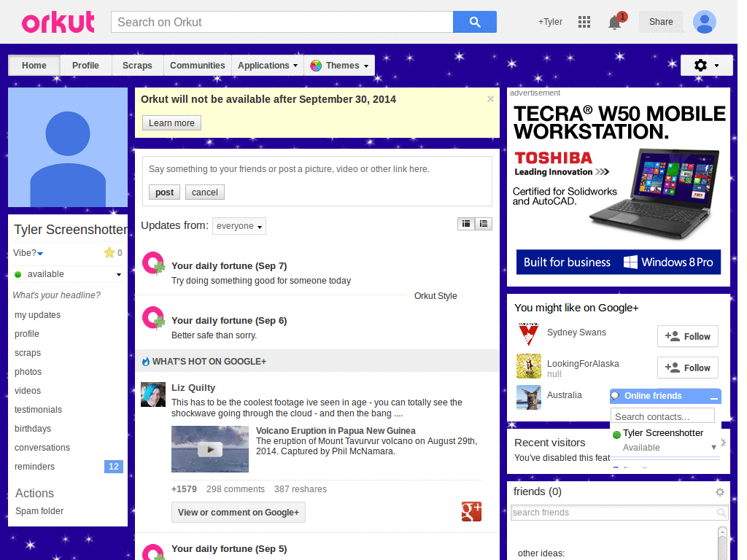Focus the Search contacts field
The height and width of the screenshot is (560, 747).
pos(662,416)
